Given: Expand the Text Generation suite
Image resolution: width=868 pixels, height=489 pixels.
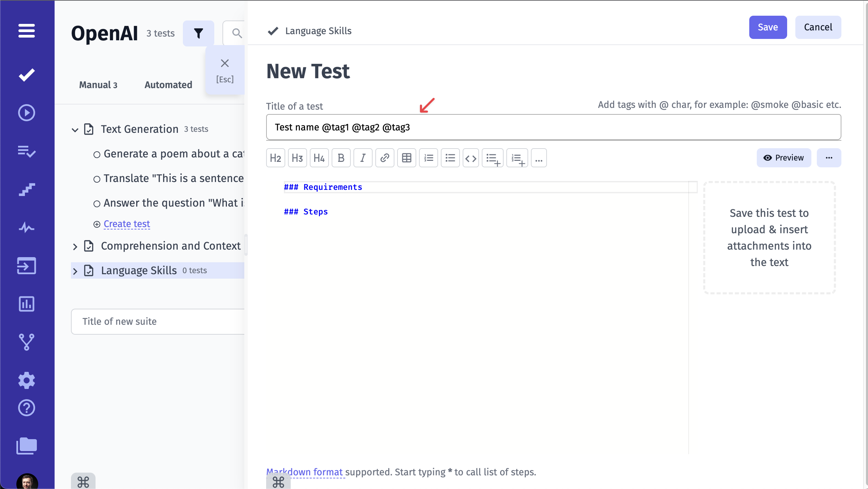Looking at the screenshot, I should (74, 129).
